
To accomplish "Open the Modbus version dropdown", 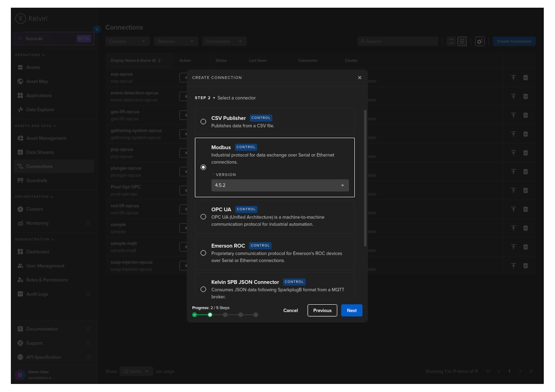I will 280,185.
